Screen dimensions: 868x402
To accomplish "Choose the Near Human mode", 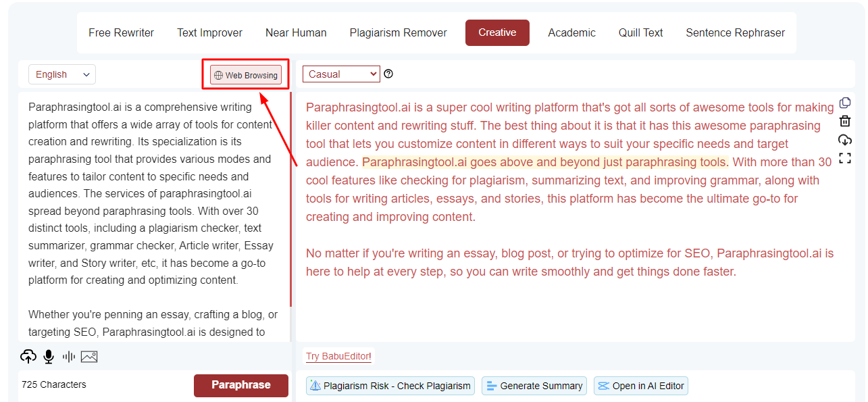I will coord(296,32).
